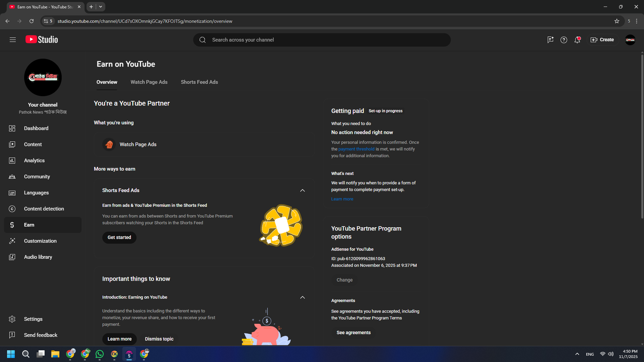
Task: Focus the Search across your channel field
Action: (x=322, y=40)
